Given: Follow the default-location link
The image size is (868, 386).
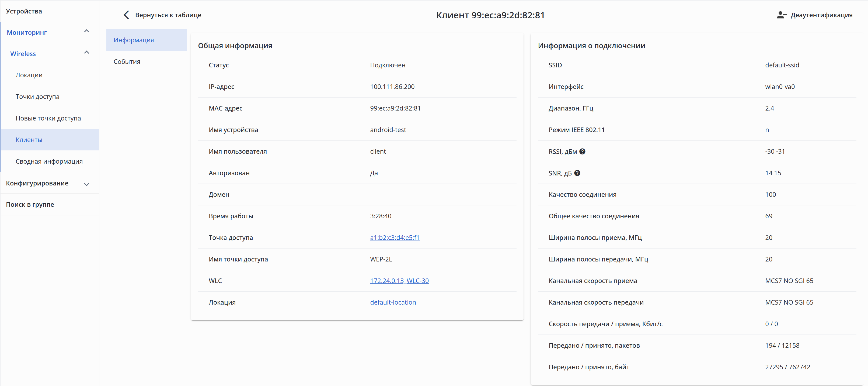Looking at the screenshot, I should click(393, 302).
